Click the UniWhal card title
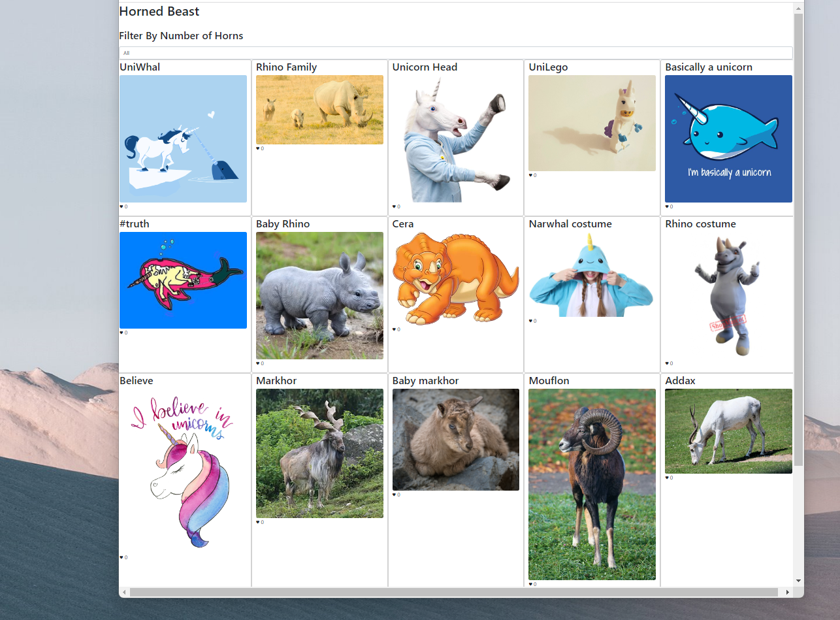Screen dimensions: 840x620 140,67
